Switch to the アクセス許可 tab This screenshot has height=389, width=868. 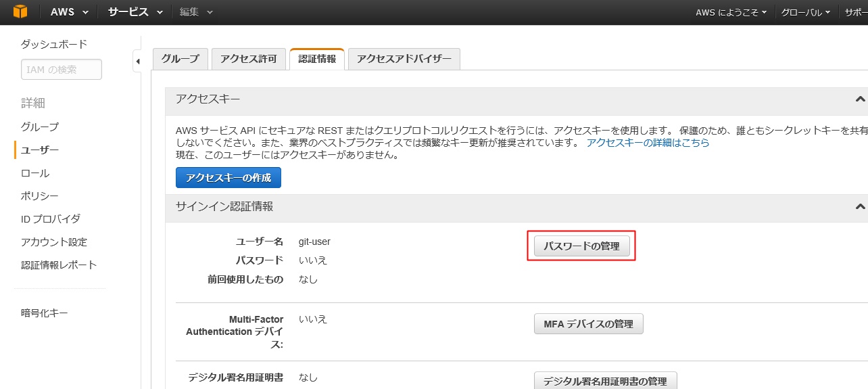[249, 59]
